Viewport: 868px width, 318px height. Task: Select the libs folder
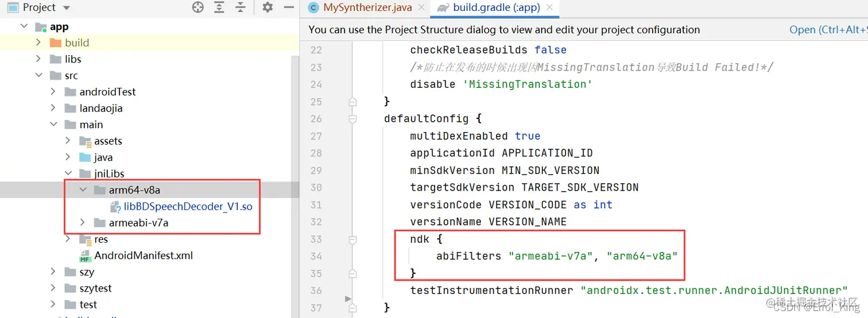[73, 59]
